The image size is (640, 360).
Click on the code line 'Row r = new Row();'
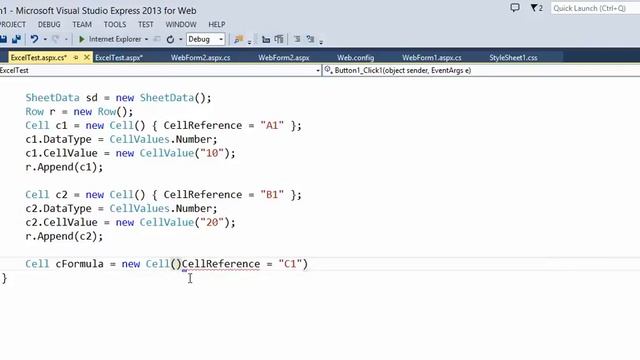tap(79, 112)
